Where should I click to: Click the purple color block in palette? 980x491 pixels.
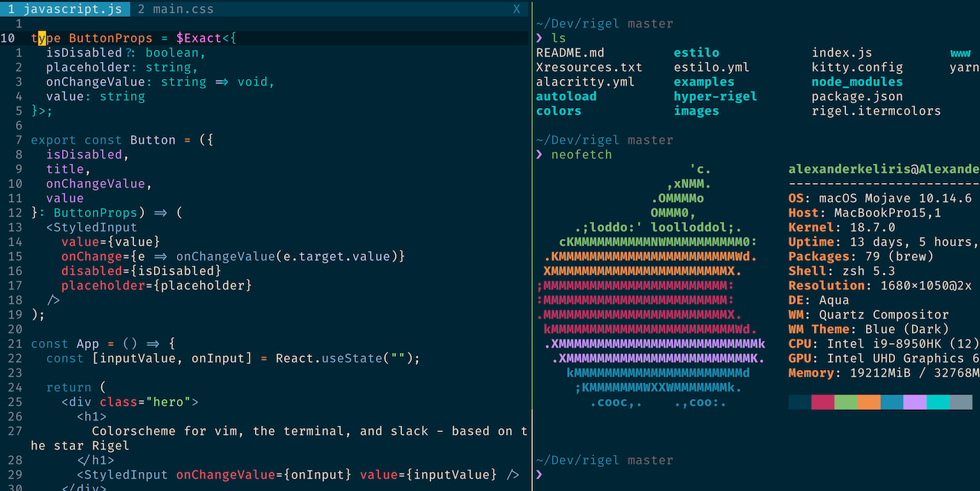[x=914, y=402]
